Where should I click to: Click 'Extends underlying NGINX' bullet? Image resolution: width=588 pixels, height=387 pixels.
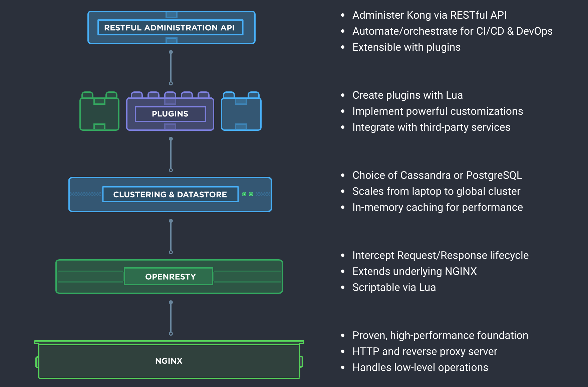coord(415,271)
